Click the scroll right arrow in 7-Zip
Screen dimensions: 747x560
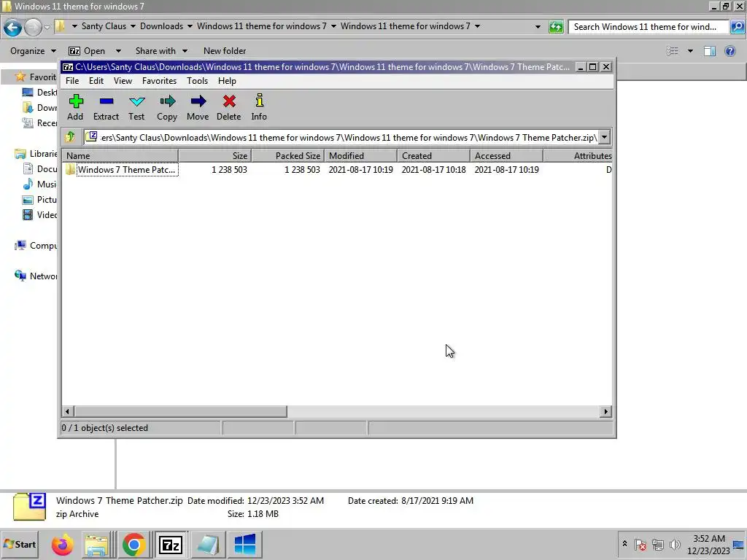[605, 411]
